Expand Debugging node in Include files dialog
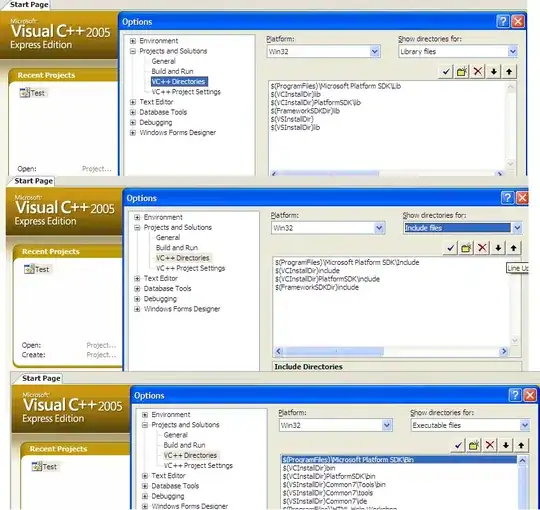This screenshot has height=510, width=540. click(137, 299)
